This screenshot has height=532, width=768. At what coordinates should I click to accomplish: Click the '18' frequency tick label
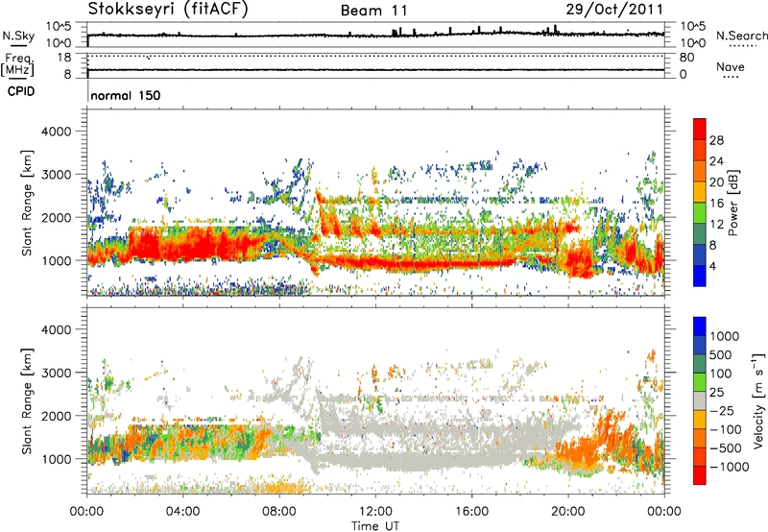pos(64,58)
